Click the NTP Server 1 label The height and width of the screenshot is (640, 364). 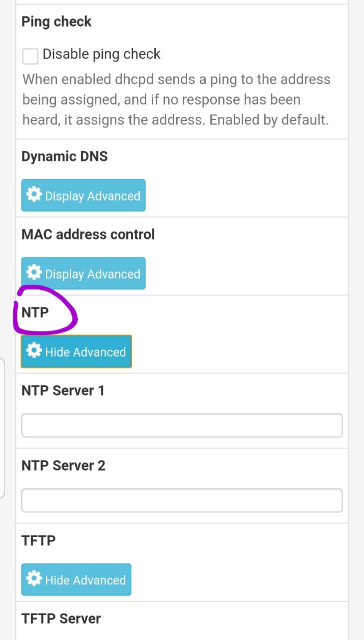point(63,390)
